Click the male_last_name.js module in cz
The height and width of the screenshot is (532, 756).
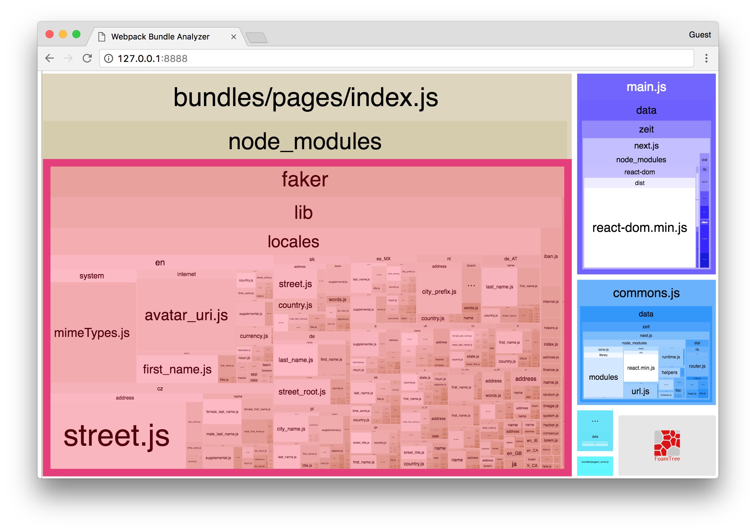222,434
